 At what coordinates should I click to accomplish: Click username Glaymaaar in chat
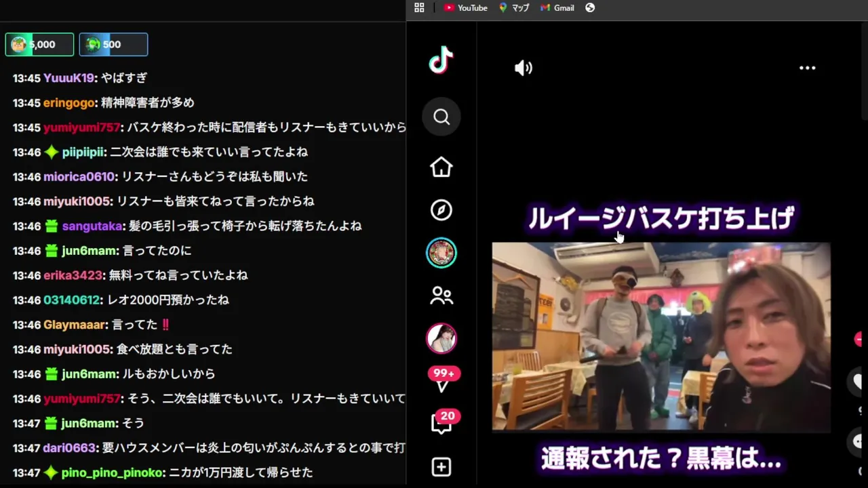[x=75, y=325]
